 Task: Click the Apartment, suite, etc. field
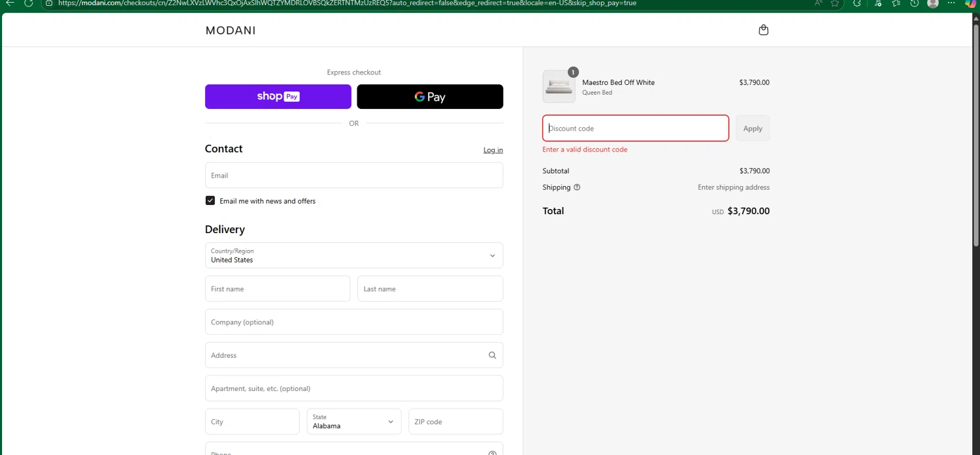[354, 388]
